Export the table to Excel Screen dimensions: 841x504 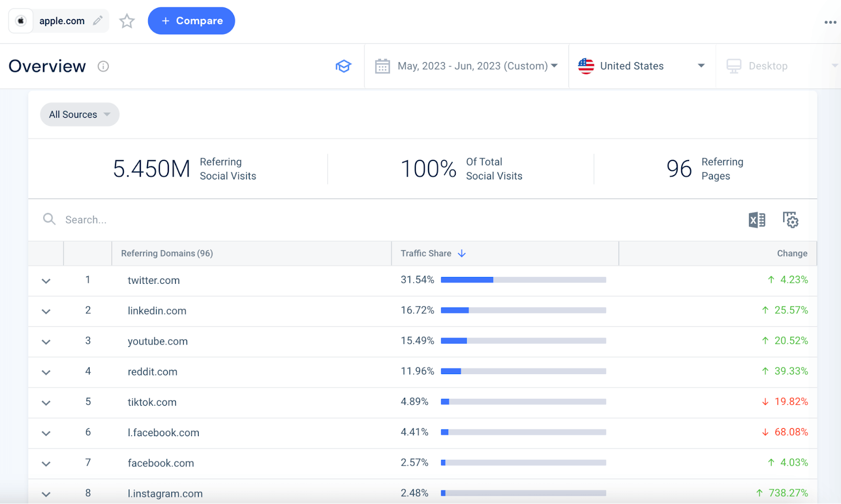point(757,220)
